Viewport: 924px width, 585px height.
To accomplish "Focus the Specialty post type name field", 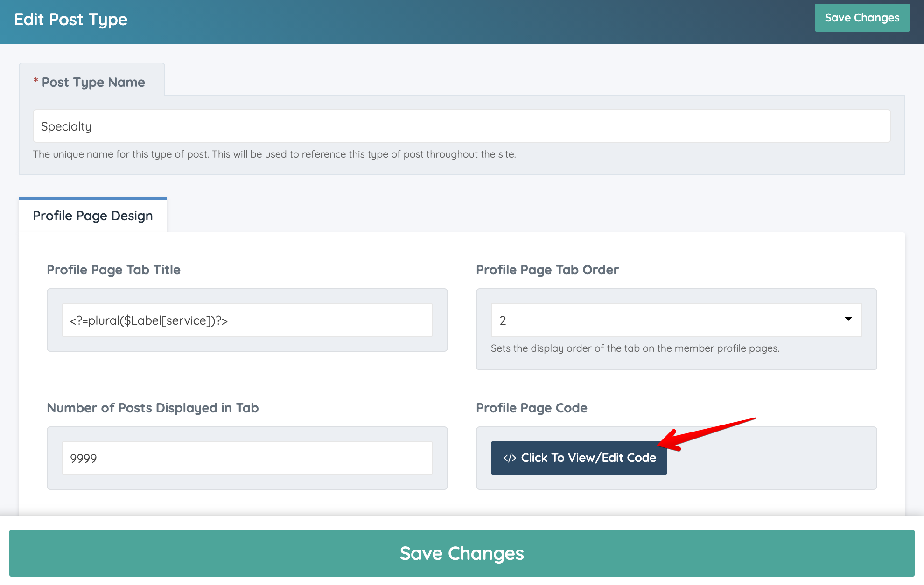I will click(461, 126).
